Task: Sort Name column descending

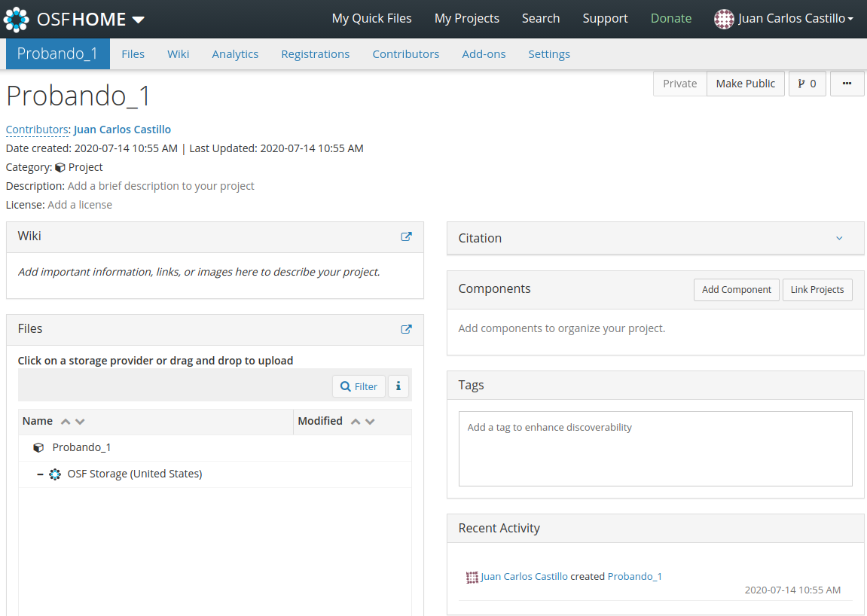Action: tap(80, 422)
